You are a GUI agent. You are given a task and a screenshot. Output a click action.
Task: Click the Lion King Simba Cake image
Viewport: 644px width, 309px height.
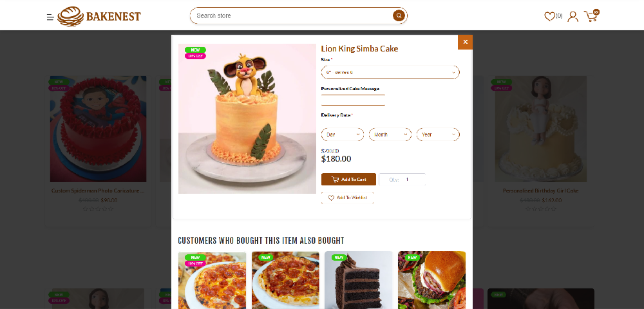(247, 118)
